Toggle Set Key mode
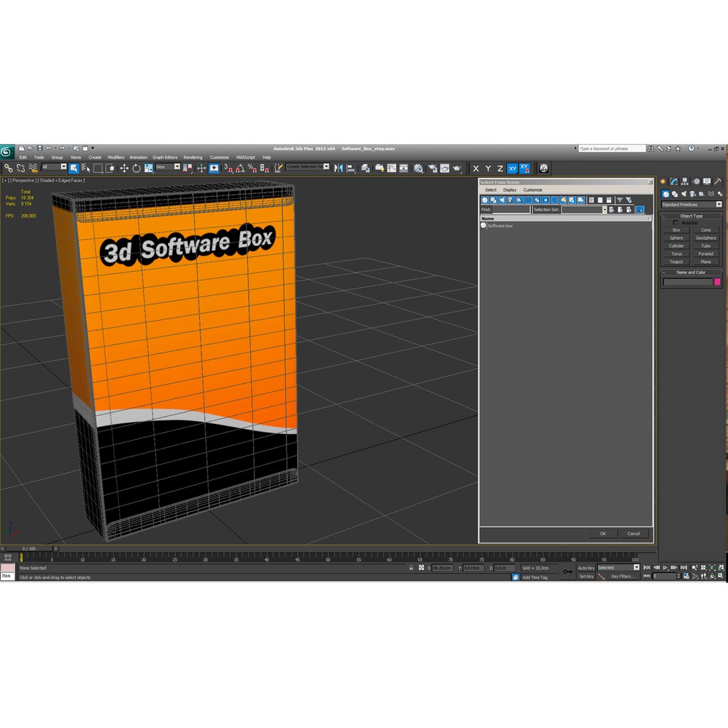 pyautogui.click(x=586, y=576)
